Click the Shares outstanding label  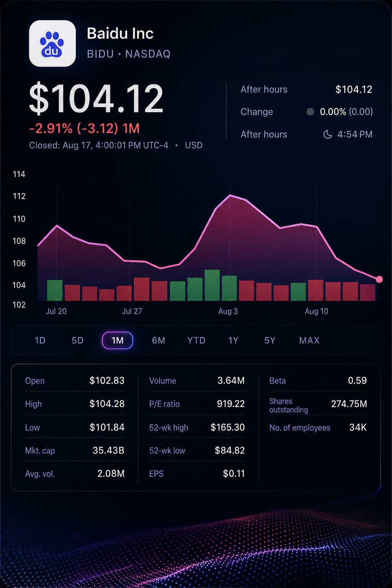click(289, 405)
